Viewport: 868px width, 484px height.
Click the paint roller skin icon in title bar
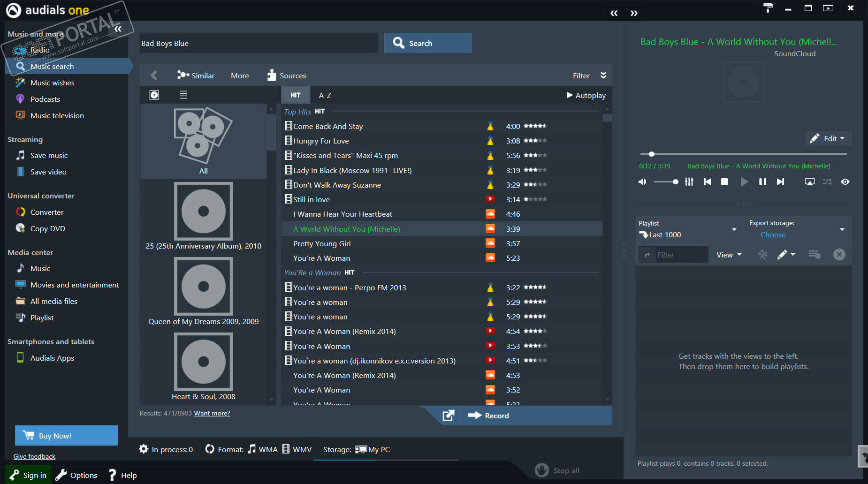coord(768,8)
